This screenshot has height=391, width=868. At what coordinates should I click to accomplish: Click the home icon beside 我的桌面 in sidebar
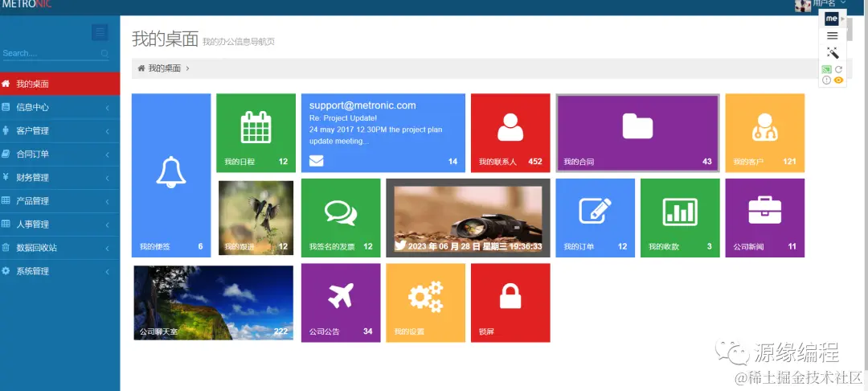[6, 84]
